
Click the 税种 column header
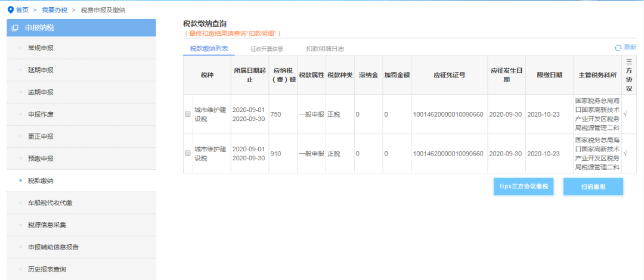[x=207, y=75]
